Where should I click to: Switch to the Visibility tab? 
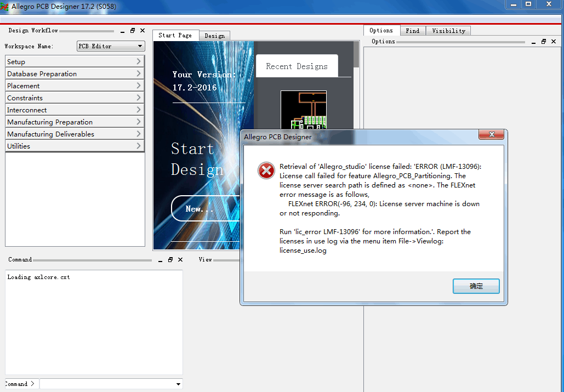448,31
